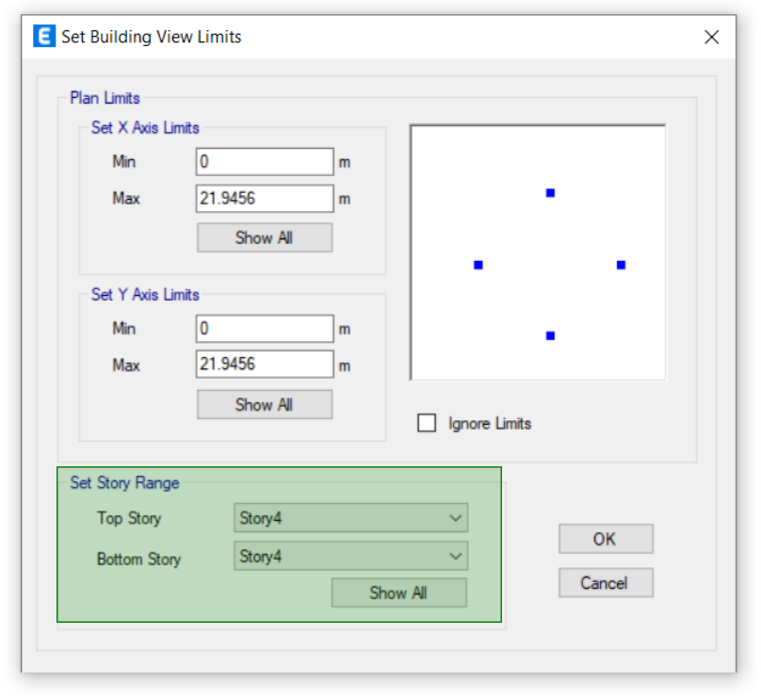Click Show All under Set Y Axis Limits
Viewport: 761px width, 700px height.
click(x=264, y=404)
